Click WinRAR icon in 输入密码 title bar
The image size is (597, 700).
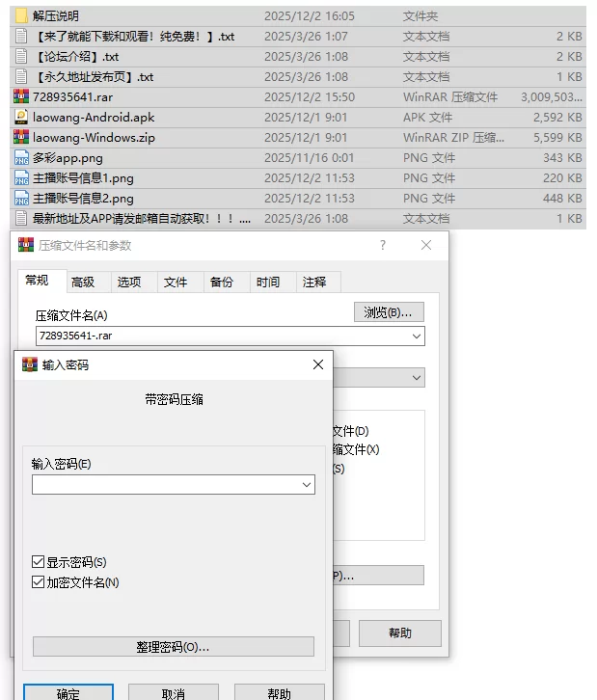click(x=30, y=364)
